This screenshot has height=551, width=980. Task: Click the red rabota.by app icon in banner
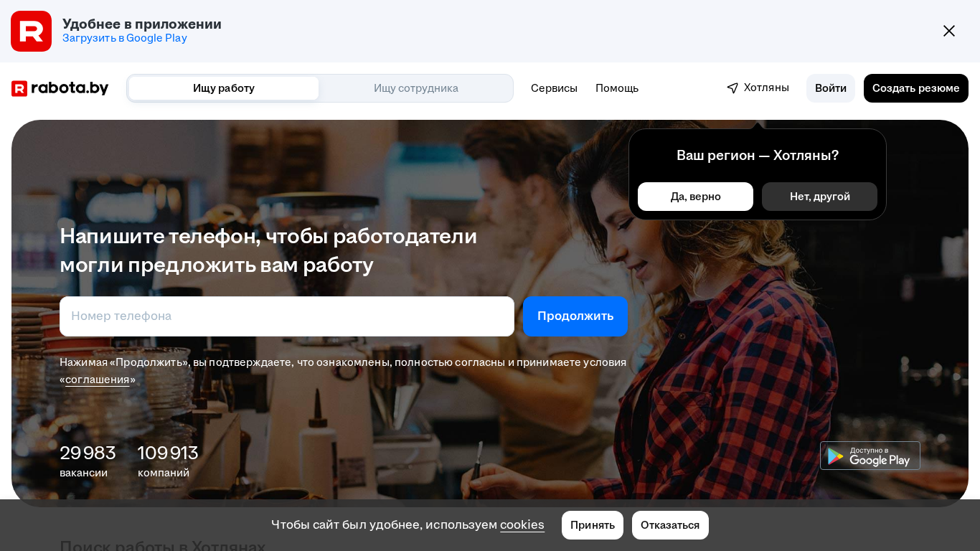click(x=31, y=31)
